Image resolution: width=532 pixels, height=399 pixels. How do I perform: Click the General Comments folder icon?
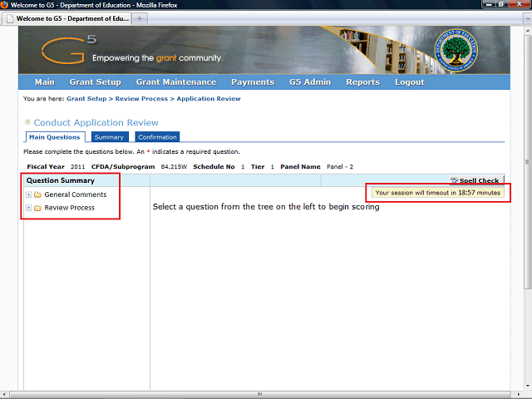37,195
